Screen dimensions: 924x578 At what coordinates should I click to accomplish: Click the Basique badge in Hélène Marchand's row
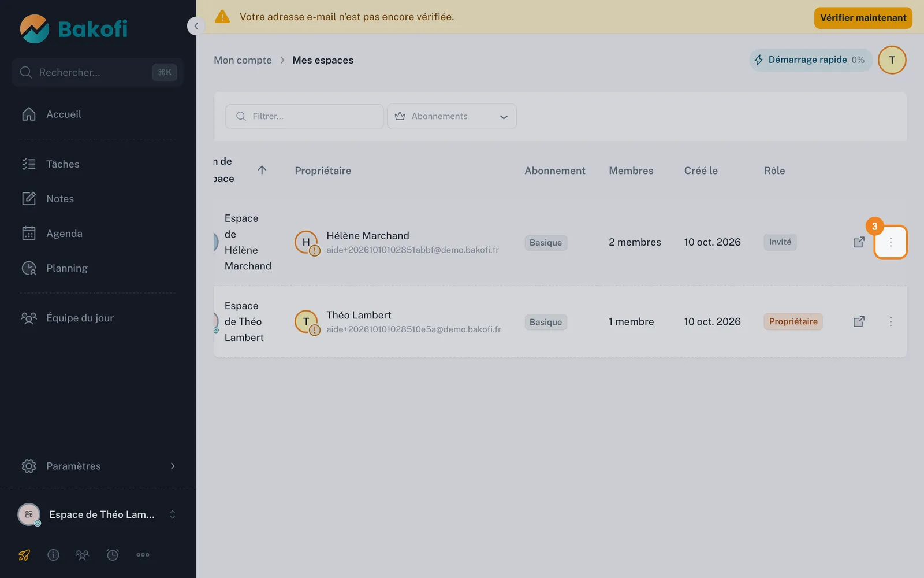pyautogui.click(x=546, y=243)
